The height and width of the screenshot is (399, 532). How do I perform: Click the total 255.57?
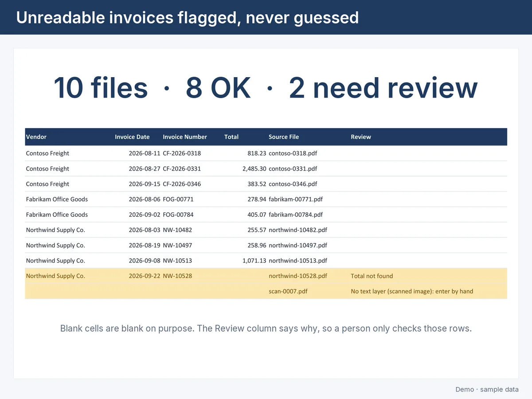click(257, 230)
